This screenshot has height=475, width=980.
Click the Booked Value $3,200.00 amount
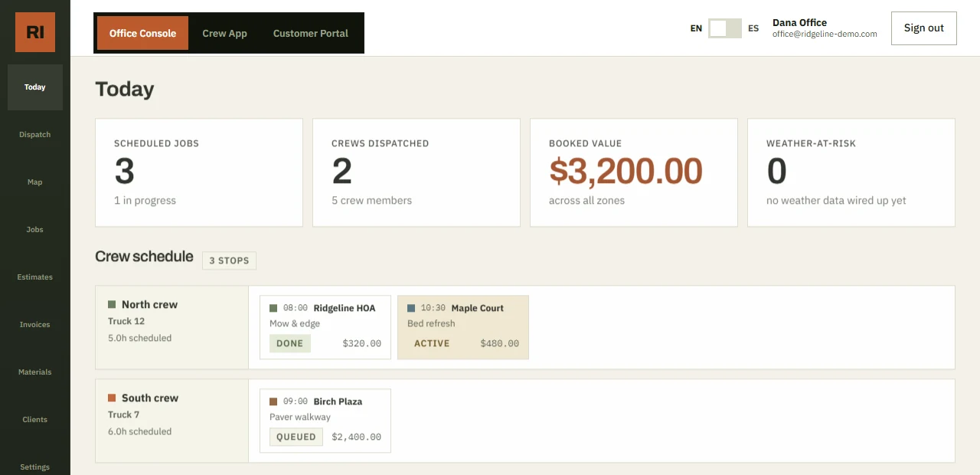coord(626,171)
